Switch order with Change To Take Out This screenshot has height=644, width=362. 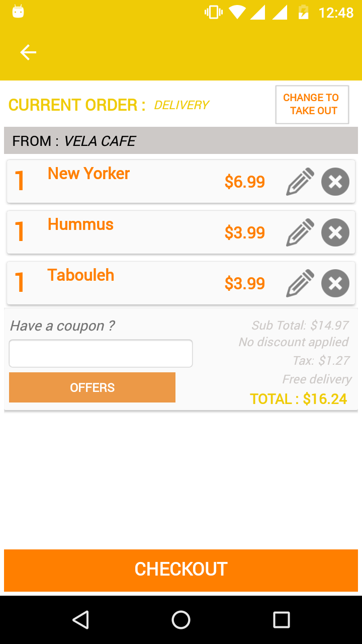[312, 105]
